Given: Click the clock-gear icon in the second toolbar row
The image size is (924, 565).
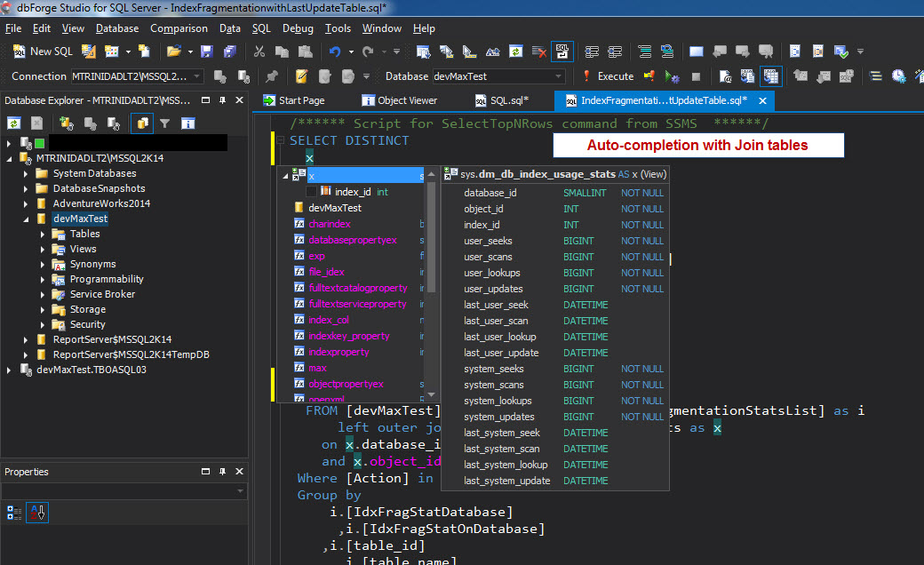Looking at the screenshot, I should (x=898, y=76).
